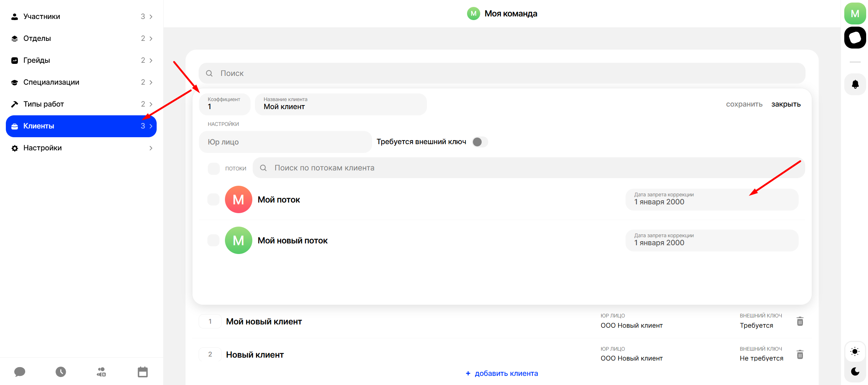868x385 pixels.
Task: Open date picker for 'Мой новый поток'
Action: coord(711,240)
